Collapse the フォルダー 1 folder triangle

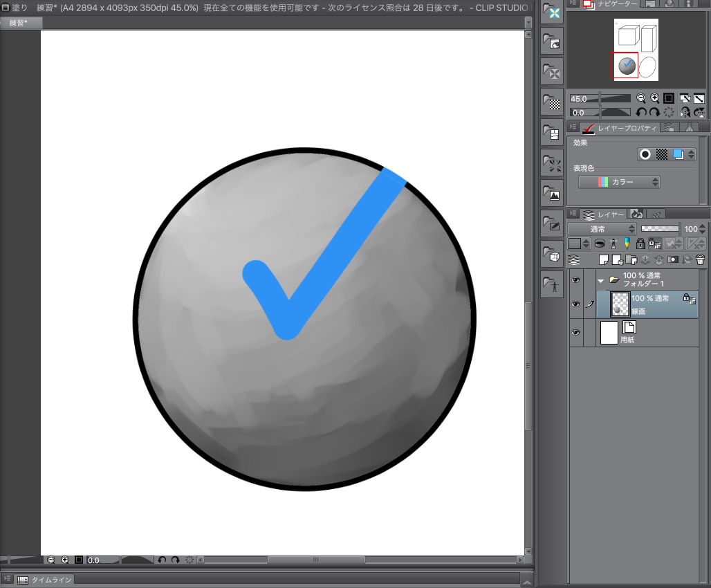[x=601, y=280]
